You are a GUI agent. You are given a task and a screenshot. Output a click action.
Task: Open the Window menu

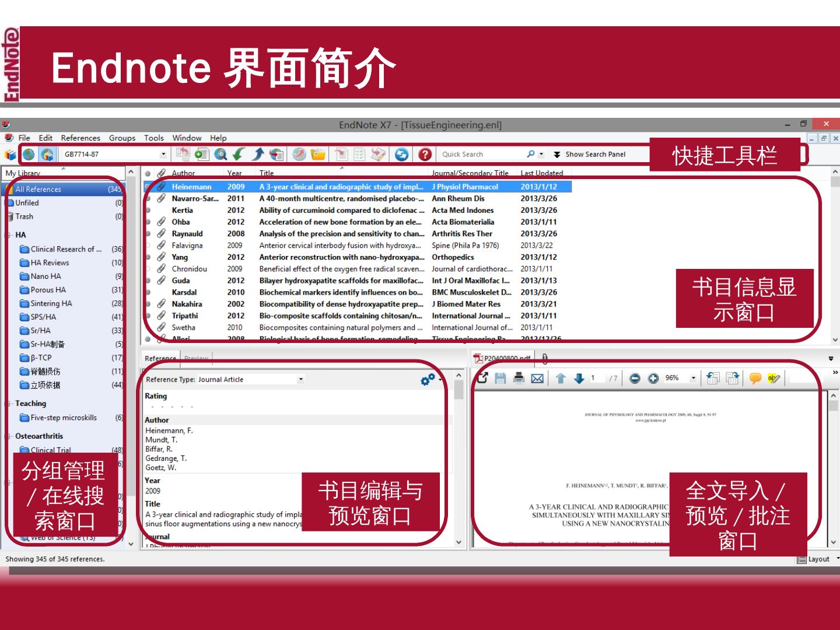pyautogui.click(x=187, y=138)
